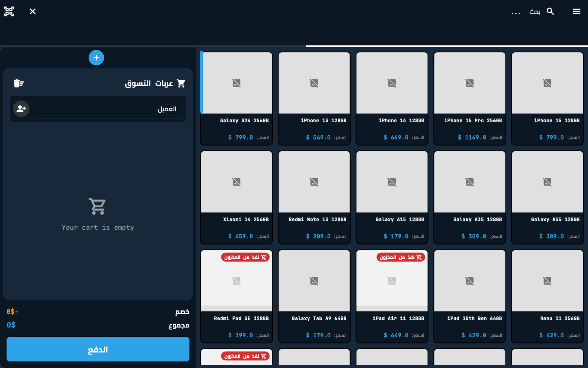Screen dimensions: 588x368
Task: Click the blue الدفع checkout button
Action: point(98,349)
